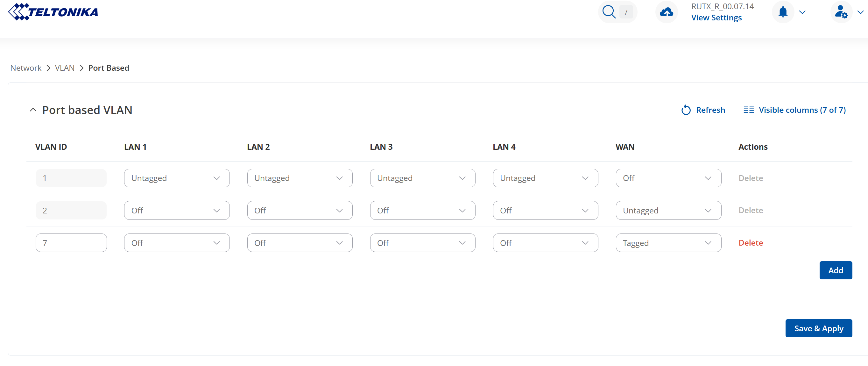Open the notifications bell icon
Screen dimensions: 868x366
(x=783, y=12)
